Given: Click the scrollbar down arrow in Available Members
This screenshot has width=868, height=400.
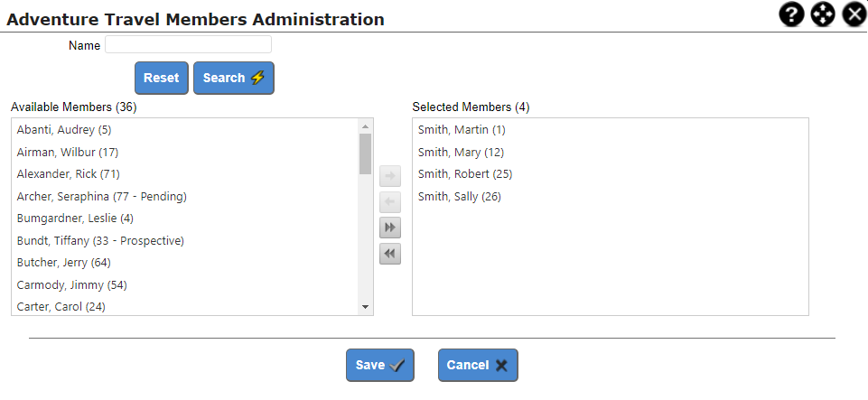Looking at the screenshot, I should (365, 306).
